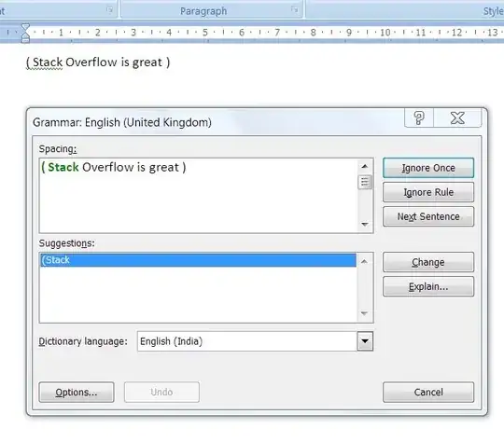Viewport: 504px width, 442px height.
Task: Open the Dictionary language dropdown arrow
Action: coord(365,341)
